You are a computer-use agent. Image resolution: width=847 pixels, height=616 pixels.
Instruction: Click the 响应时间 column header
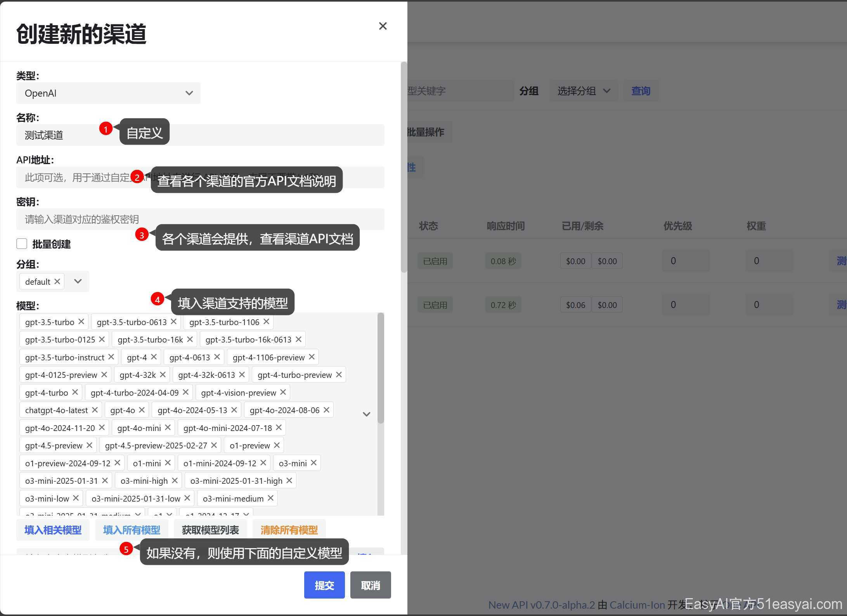[506, 226]
